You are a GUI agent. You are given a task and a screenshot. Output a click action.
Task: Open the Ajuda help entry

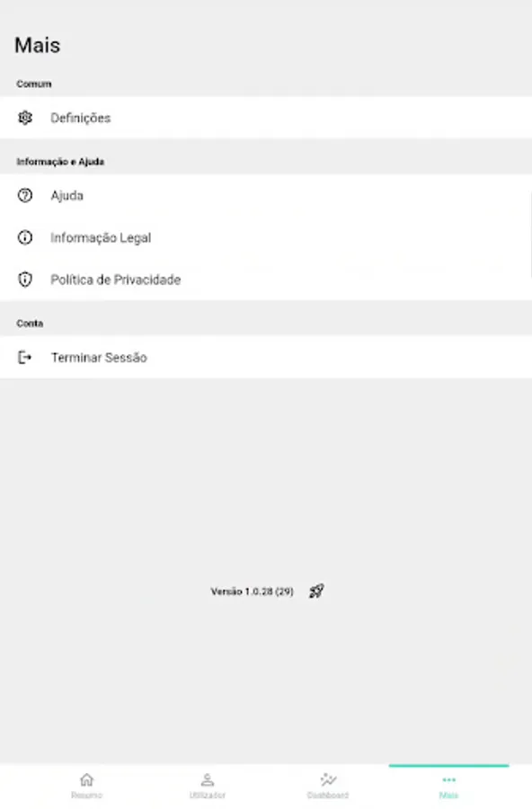coord(266,196)
